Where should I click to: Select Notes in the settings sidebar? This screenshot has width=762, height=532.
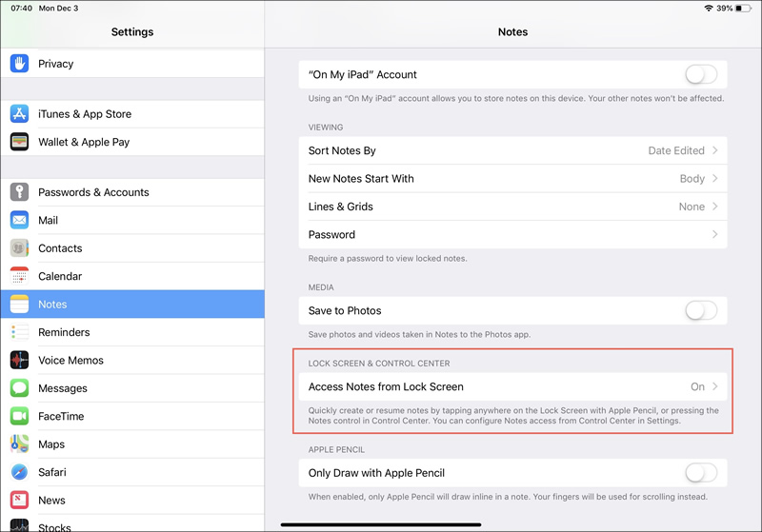tap(132, 305)
